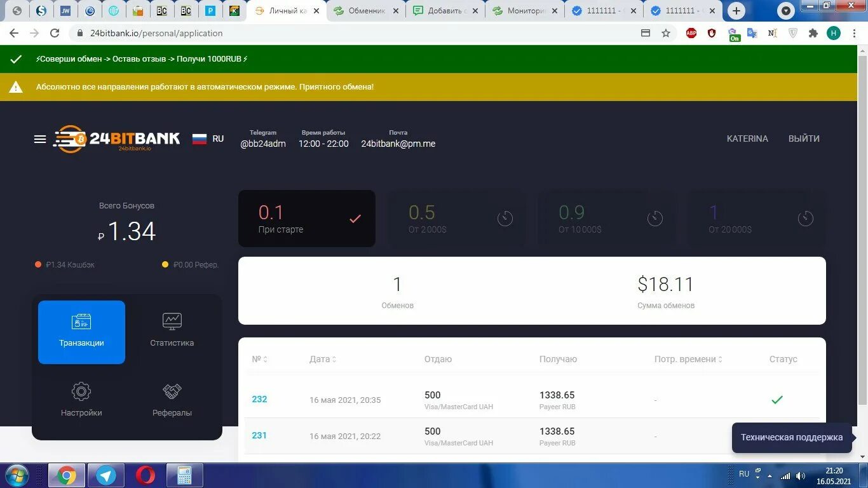Open the Chrome profile avatar H

pyautogui.click(x=834, y=33)
